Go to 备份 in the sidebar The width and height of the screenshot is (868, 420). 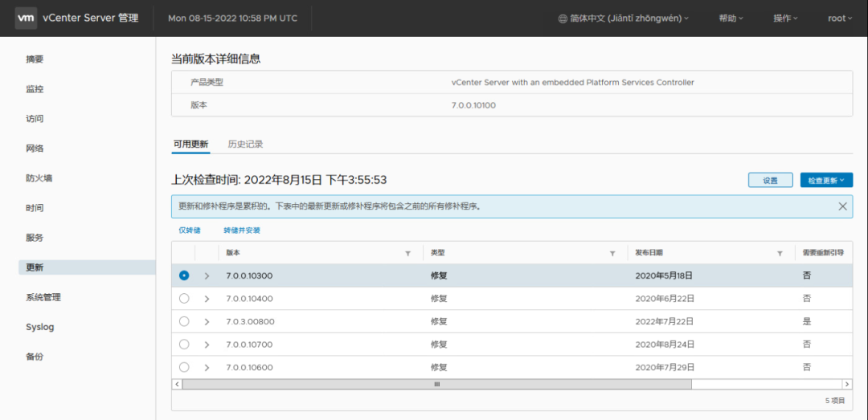click(35, 357)
